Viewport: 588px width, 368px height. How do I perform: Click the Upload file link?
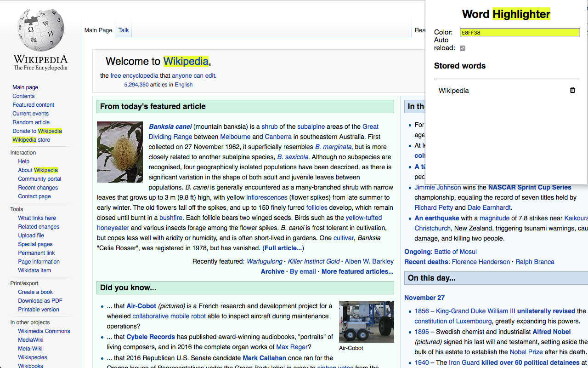[x=31, y=236]
